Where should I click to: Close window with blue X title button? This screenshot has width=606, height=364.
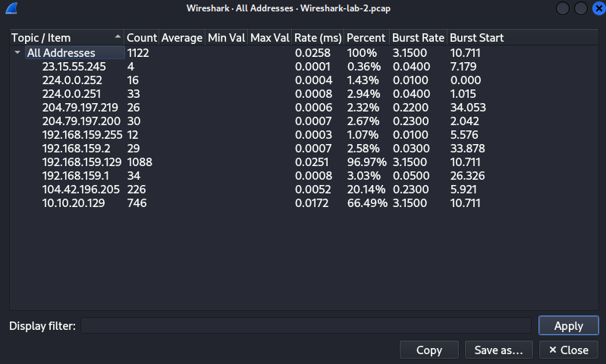[598, 8]
